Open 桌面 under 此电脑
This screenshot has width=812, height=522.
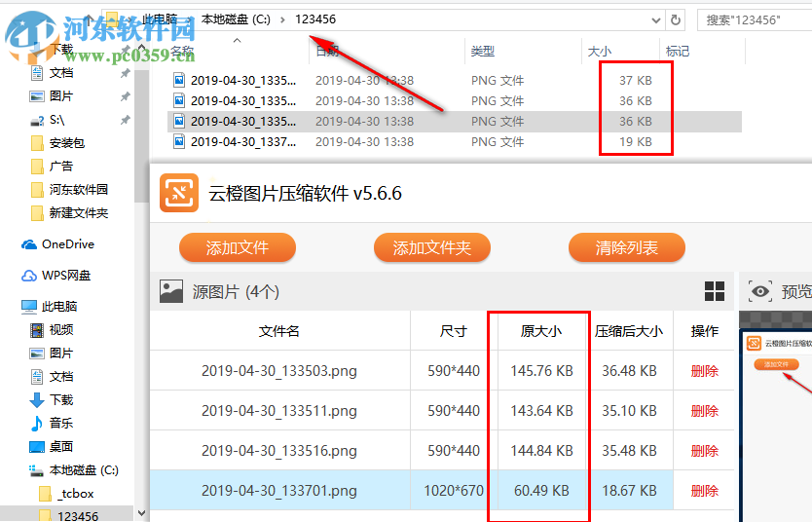[x=61, y=446]
